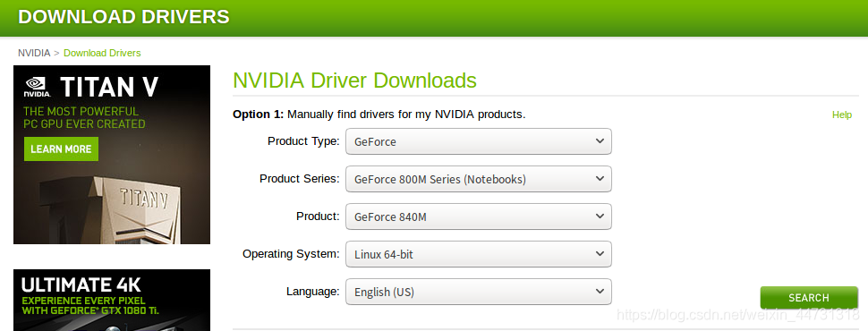Screen dimensions: 868x331
Task: Click the DOWNLOAD DRIVERS page header text
Action: 123,17
